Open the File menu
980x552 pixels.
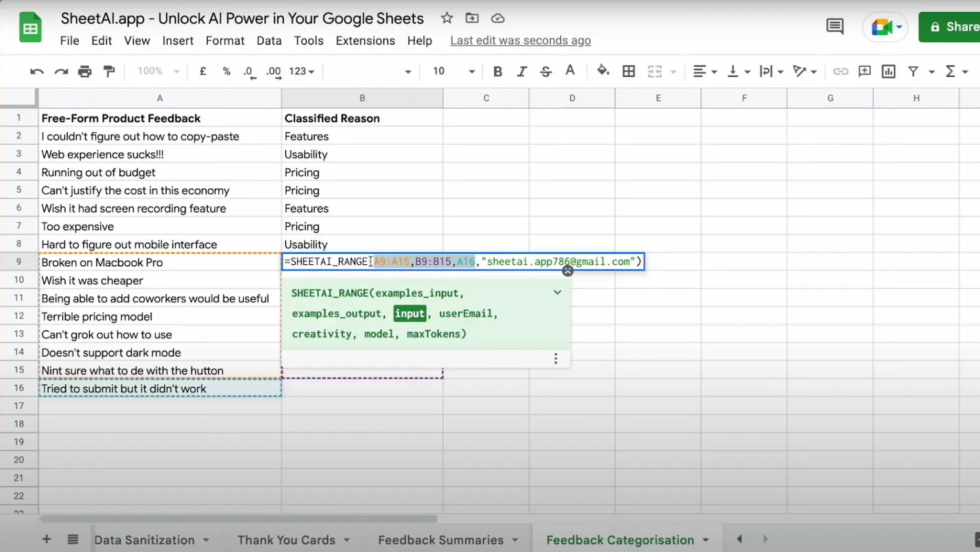pos(69,41)
